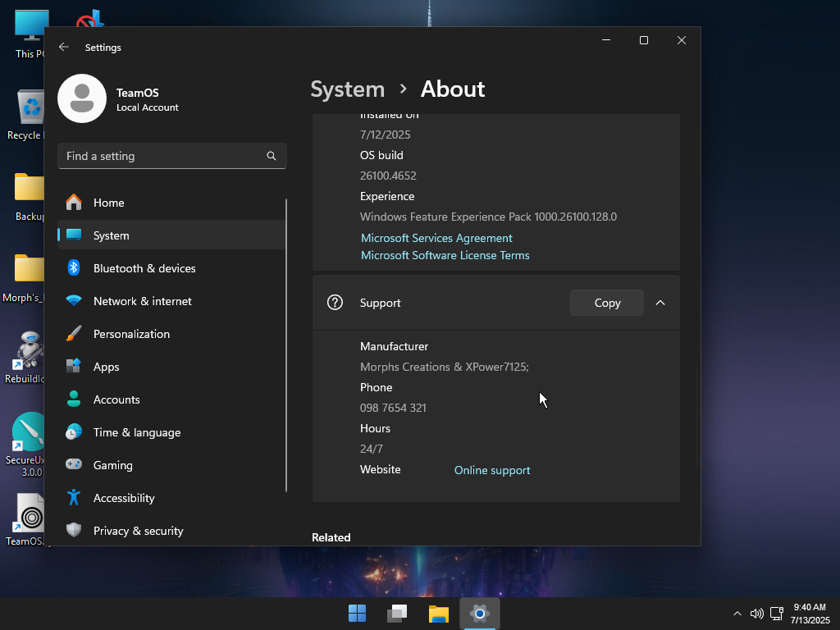The image size is (840, 630).
Task: Select the Network & internet wifi icon
Action: click(x=74, y=301)
